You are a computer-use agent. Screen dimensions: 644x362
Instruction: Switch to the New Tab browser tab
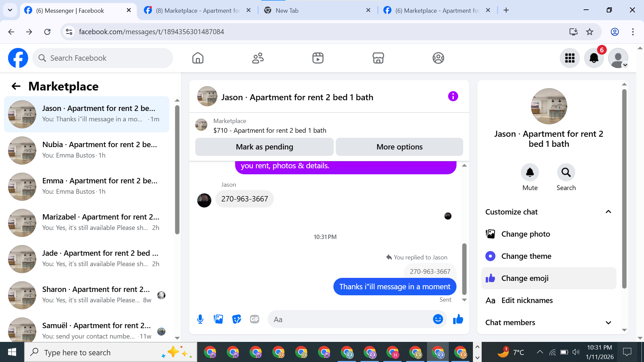318,10
